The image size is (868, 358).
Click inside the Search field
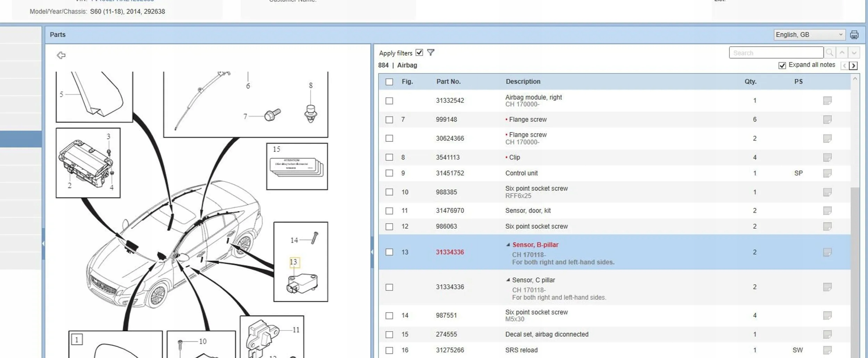click(776, 53)
